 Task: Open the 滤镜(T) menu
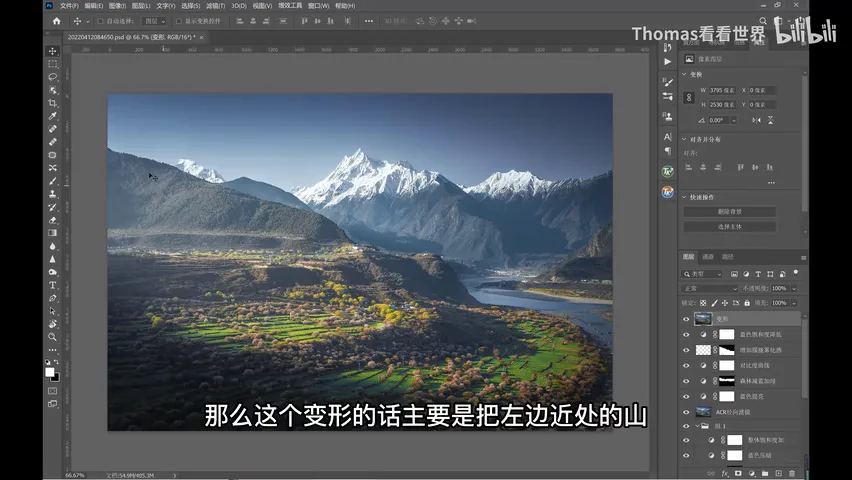click(x=215, y=5)
